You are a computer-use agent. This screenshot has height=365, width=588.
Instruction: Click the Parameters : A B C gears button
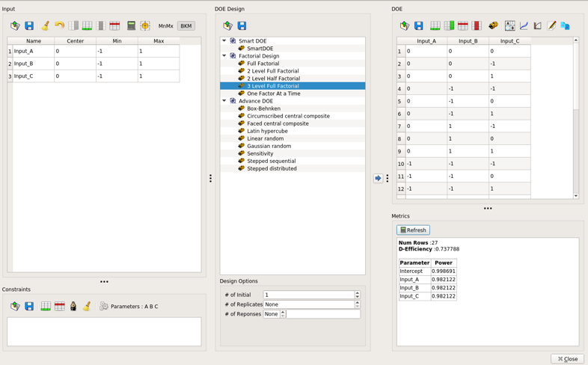129,306
